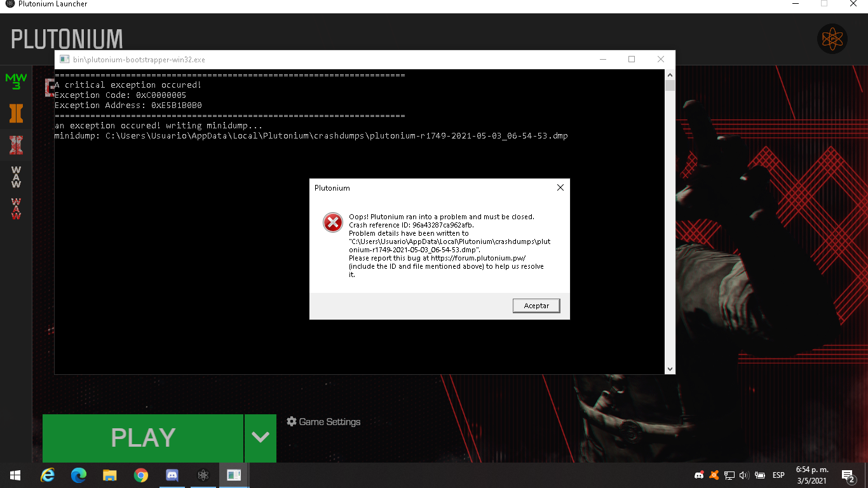868x488 pixels.
Task: Click the forum.plutonium.pw URL text in dialog
Action: (x=478, y=258)
